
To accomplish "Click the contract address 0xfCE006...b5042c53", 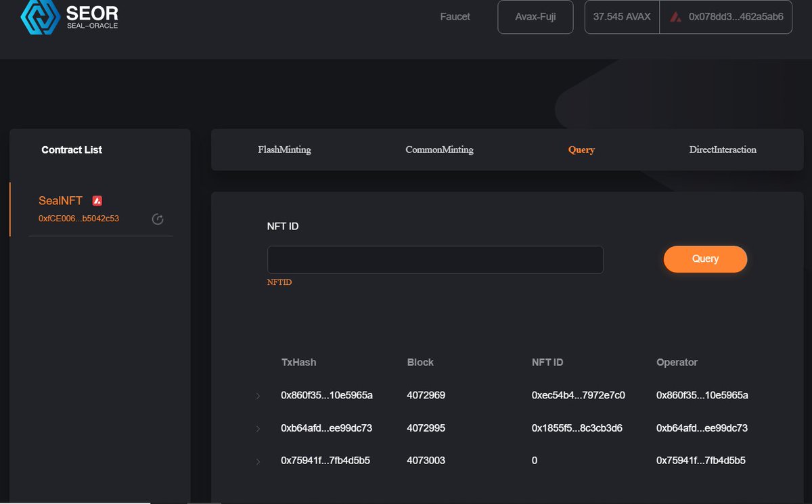I will pyautogui.click(x=78, y=219).
